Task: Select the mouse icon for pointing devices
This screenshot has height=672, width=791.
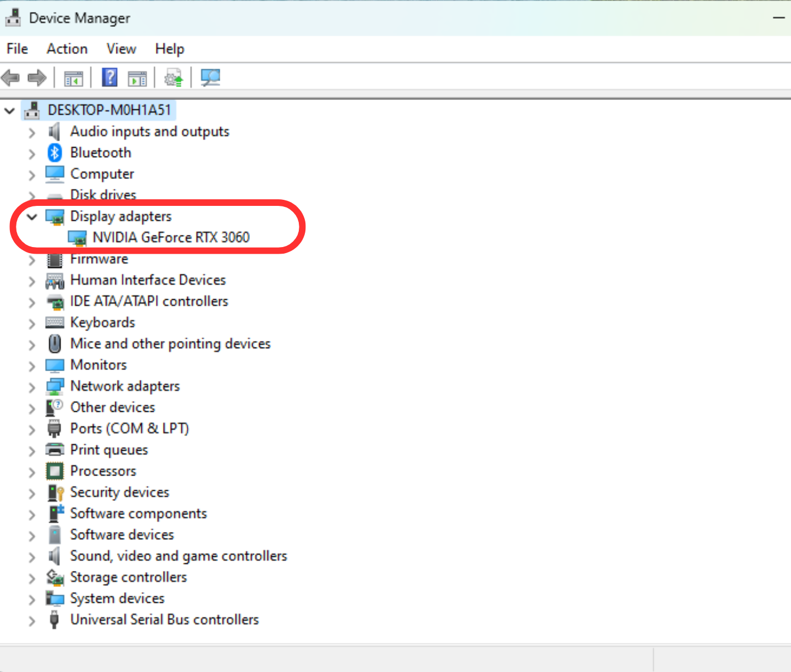Action: [x=54, y=344]
